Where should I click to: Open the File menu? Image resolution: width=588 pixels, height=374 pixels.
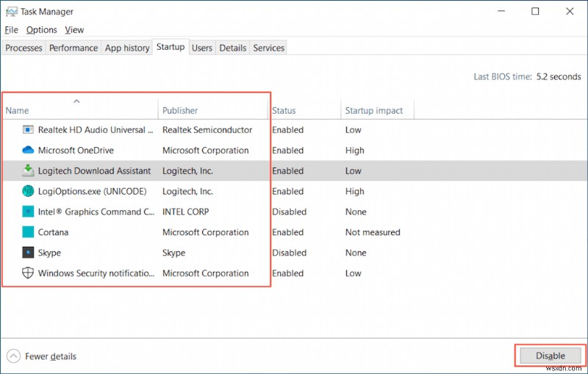point(11,30)
